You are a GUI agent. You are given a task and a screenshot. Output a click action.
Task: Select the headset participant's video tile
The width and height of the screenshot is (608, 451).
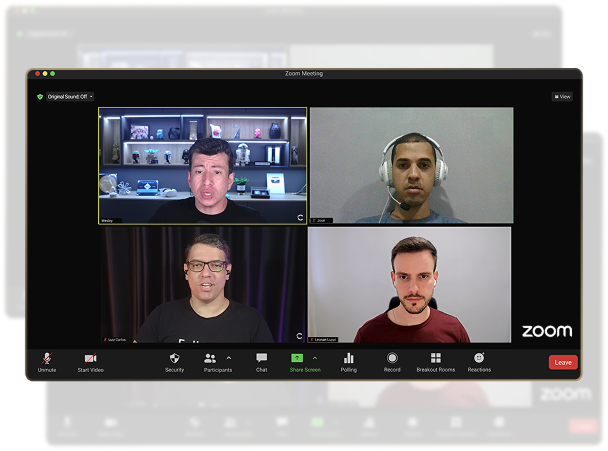pos(411,165)
